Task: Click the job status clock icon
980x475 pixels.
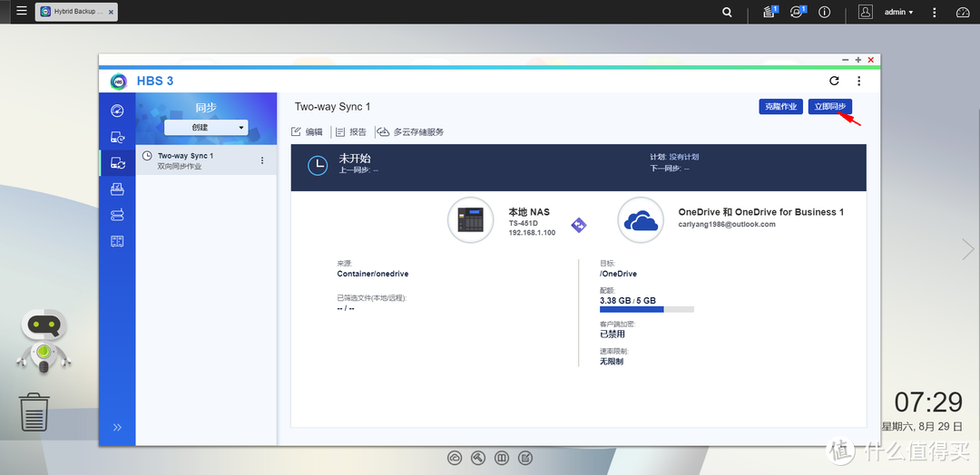Action: point(318,165)
